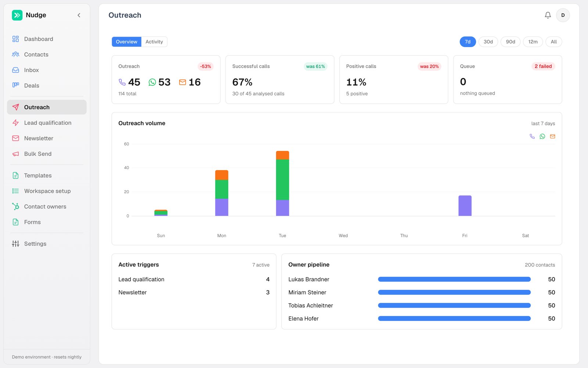Collapse the sidebar with the chevron
The height and width of the screenshot is (368, 588).
point(79,15)
